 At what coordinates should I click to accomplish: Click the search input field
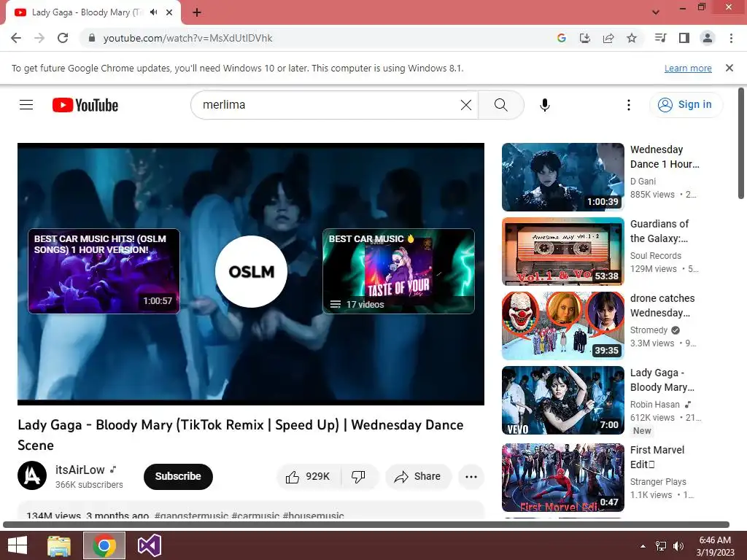click(x=329, y=105)
